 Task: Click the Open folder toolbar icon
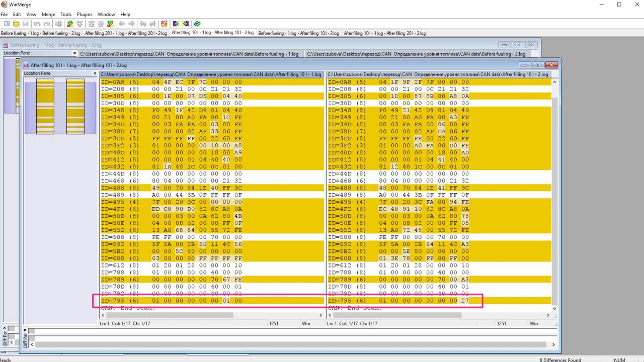(16, 24)
